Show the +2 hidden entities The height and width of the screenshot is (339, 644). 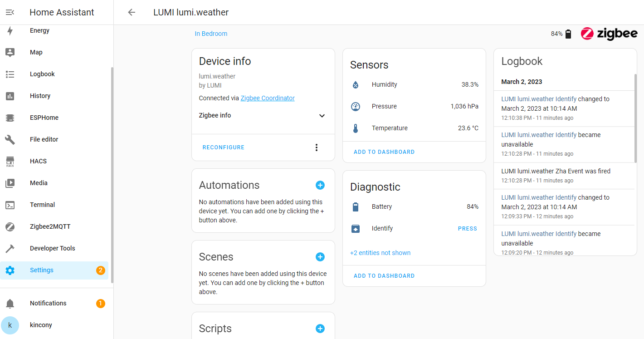[380, 253]
